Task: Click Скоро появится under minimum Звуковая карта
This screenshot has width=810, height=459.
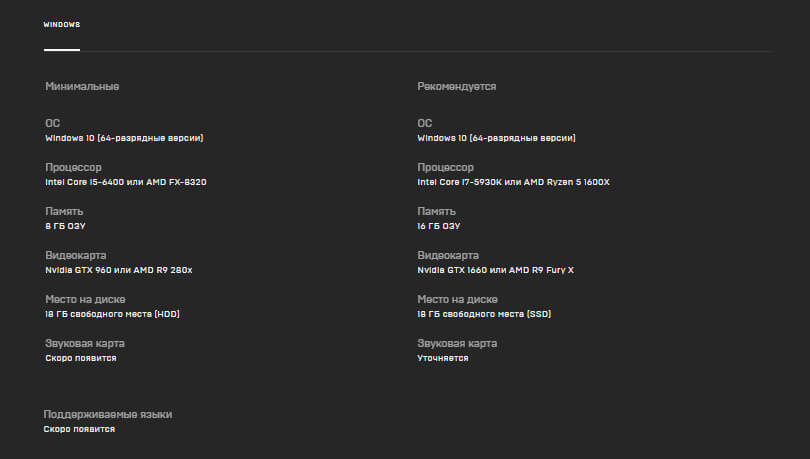Action: [81, 358]
